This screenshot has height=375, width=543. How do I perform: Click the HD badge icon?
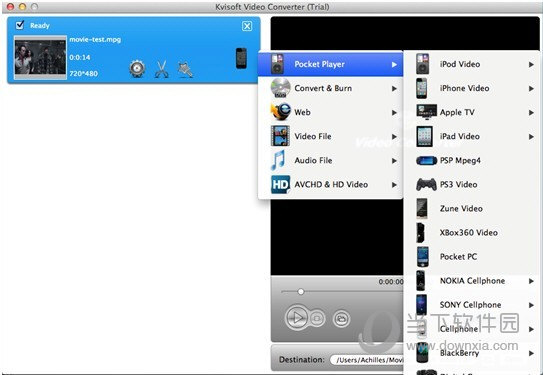[281, 184]
